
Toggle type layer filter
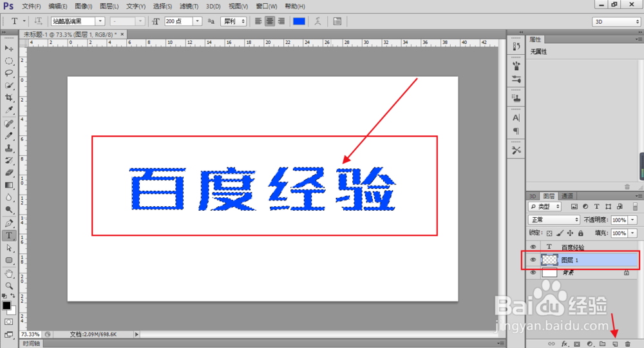coord(597,207)
